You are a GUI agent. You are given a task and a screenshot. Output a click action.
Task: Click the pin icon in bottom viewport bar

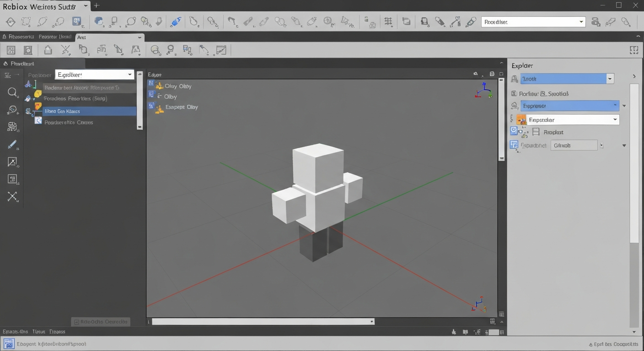454,332
